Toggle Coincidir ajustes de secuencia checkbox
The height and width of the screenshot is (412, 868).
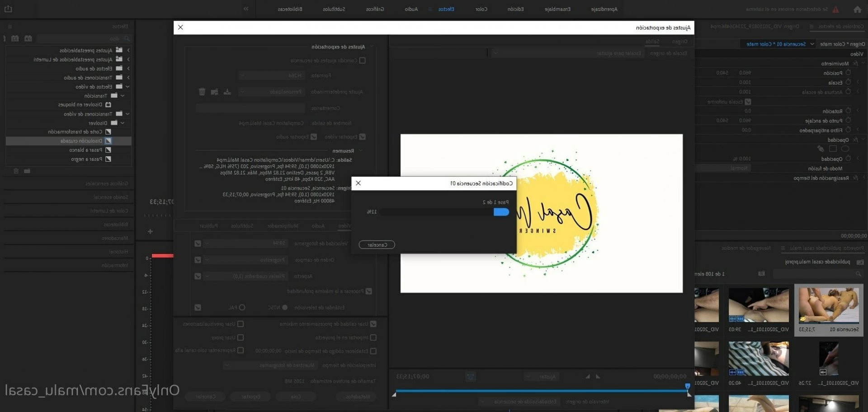coord(362,60)
